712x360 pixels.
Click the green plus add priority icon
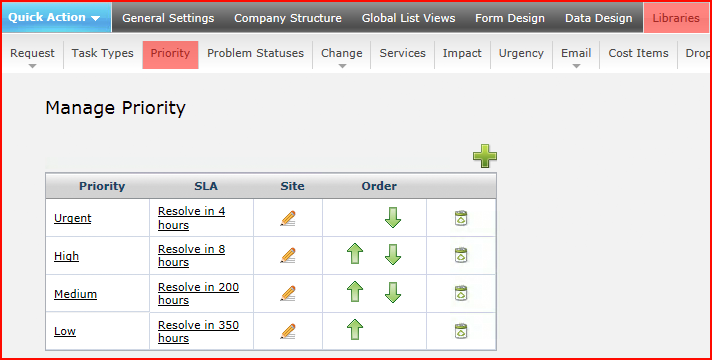tap(485, 156)
